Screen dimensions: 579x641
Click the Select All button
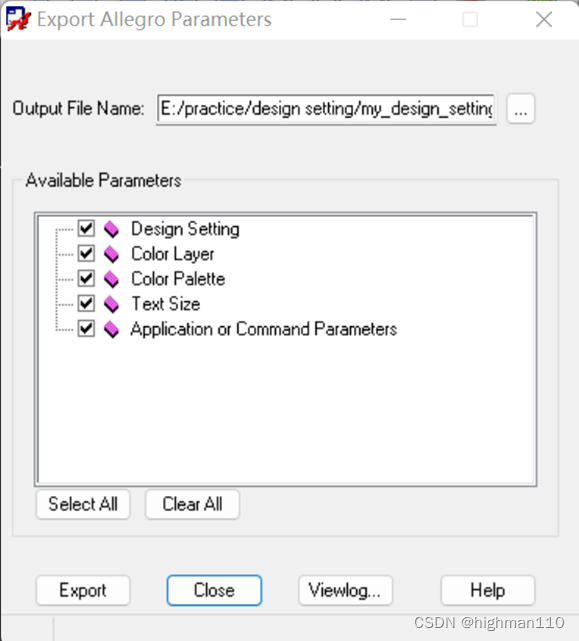click(x=83, y=504)
